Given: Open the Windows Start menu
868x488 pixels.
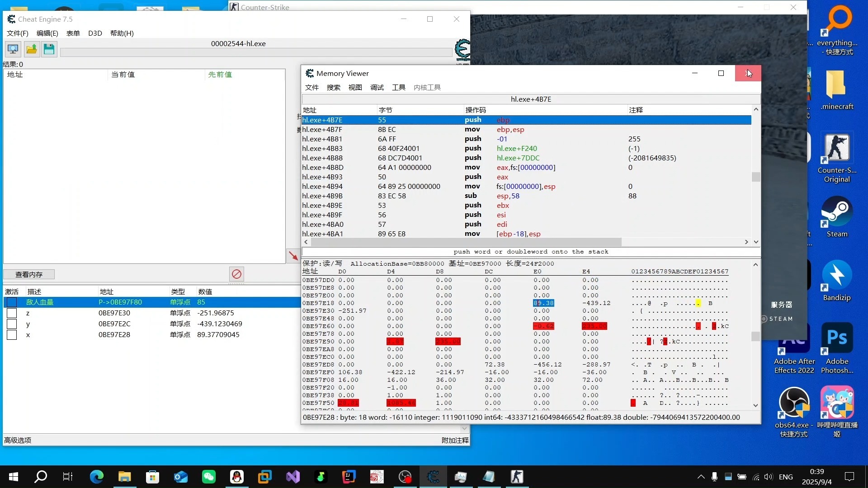Looking at the screenshot, I should click(x=14, y=477).
